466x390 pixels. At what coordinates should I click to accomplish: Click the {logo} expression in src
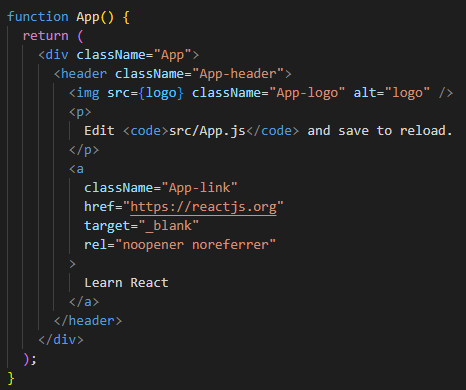point(161,93)
